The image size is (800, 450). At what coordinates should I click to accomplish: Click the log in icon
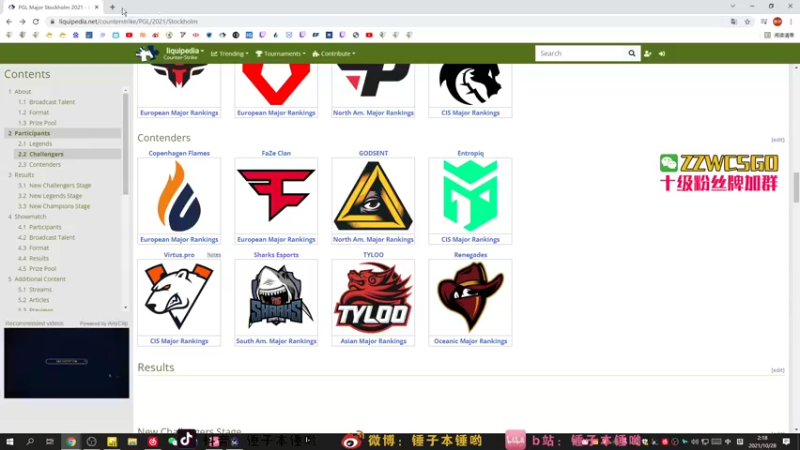662,54
